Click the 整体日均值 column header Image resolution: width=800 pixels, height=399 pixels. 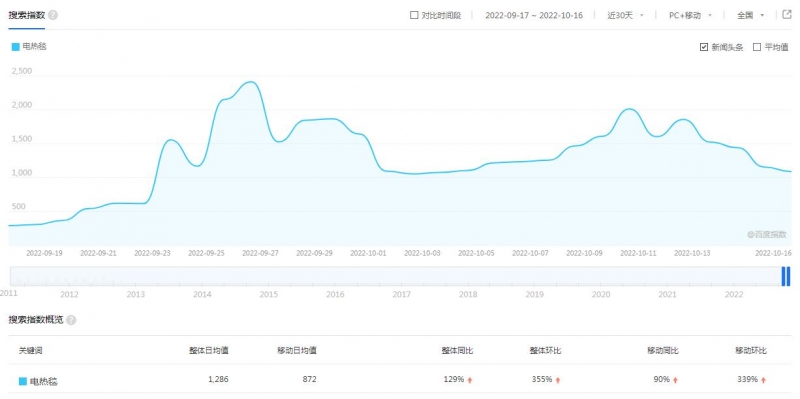coord(209,351)
